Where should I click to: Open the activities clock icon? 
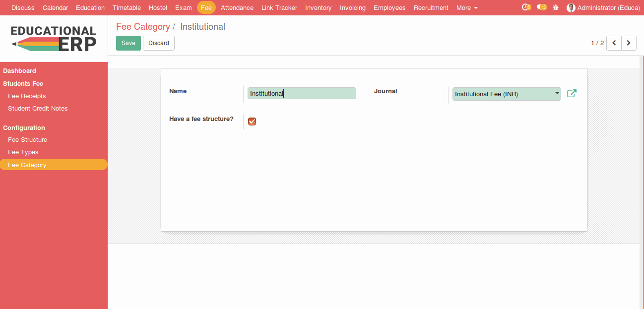526,7
